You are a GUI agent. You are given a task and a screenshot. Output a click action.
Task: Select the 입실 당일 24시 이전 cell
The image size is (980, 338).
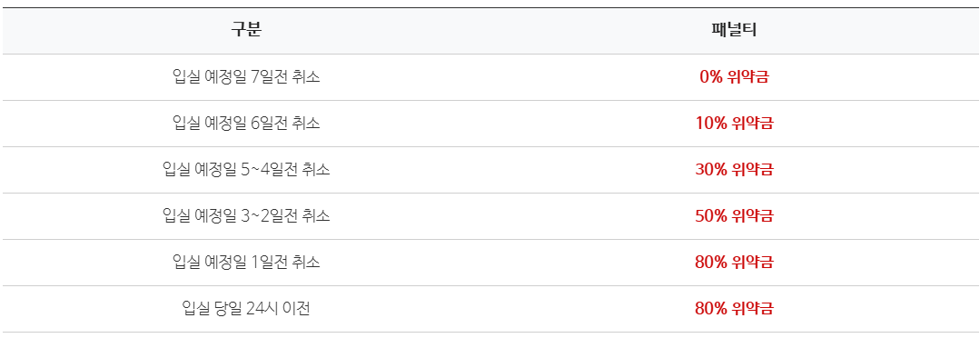246,309
